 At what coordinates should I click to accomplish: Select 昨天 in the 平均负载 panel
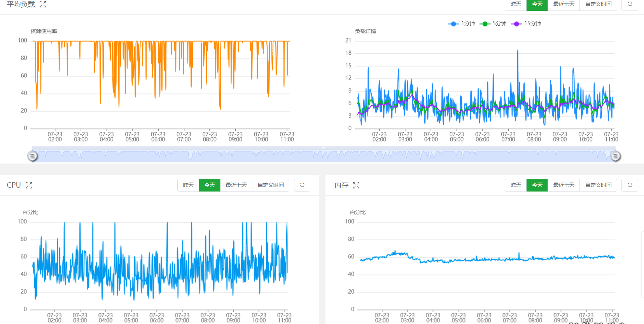tap(516, 4)
